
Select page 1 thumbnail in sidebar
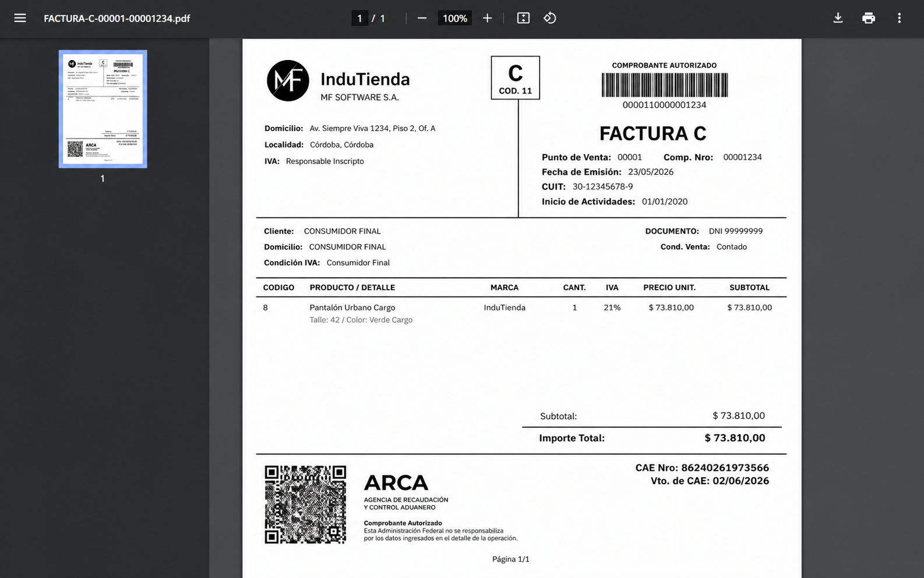(103, 109)
